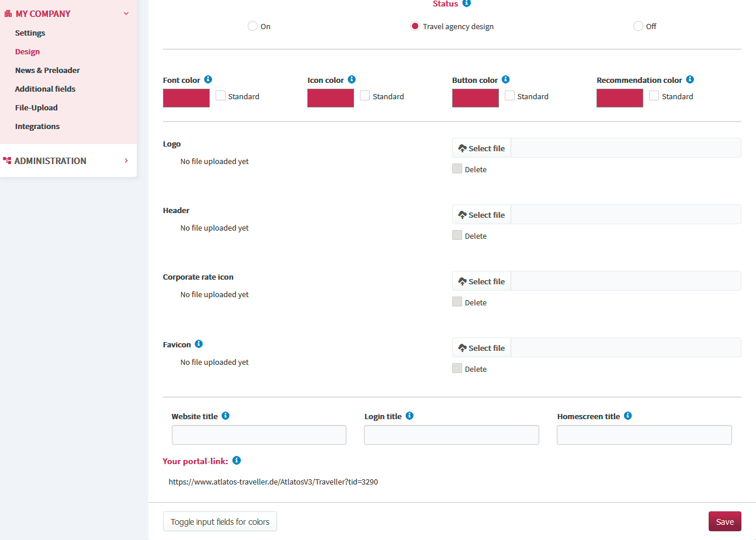
Task: Open Integrations in the sidebar
Action: pyautogui.click(x=37, y=126)
